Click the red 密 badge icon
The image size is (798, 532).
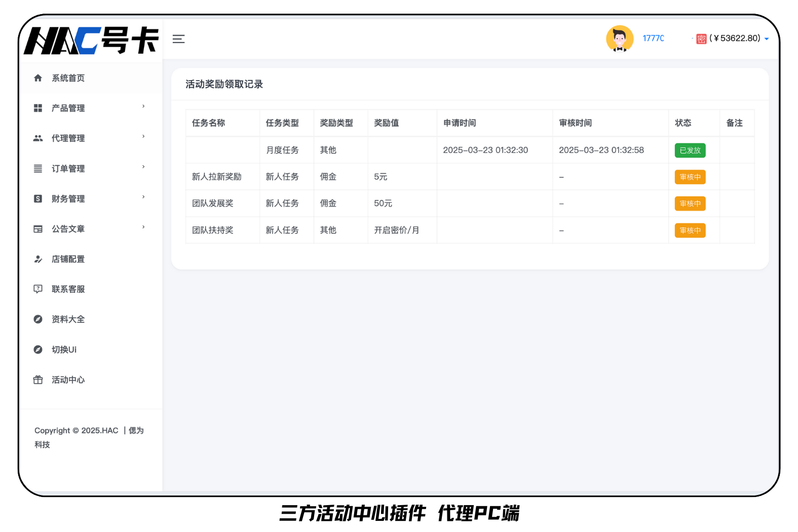click(x=701, y=39)
